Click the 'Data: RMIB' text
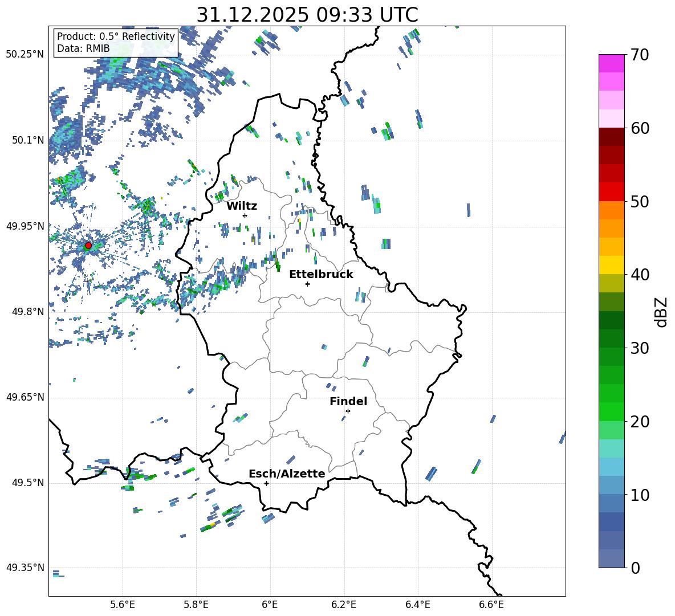This screenshot has height=616, width=675. click(x=83, y=48)
